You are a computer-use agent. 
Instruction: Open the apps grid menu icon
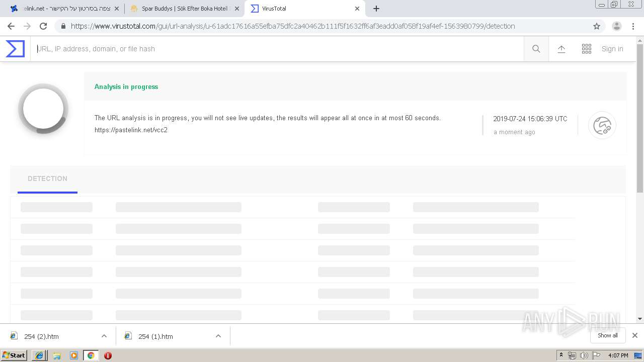(587, 49)
